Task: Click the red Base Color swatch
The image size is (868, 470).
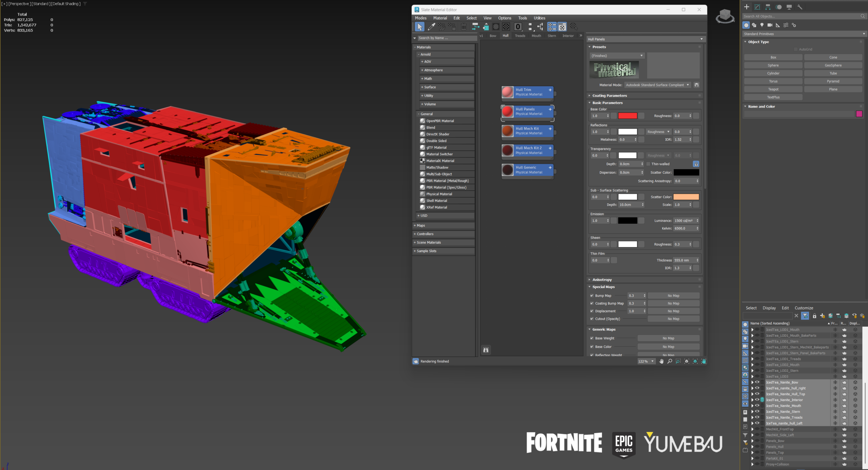Action: 627,116
